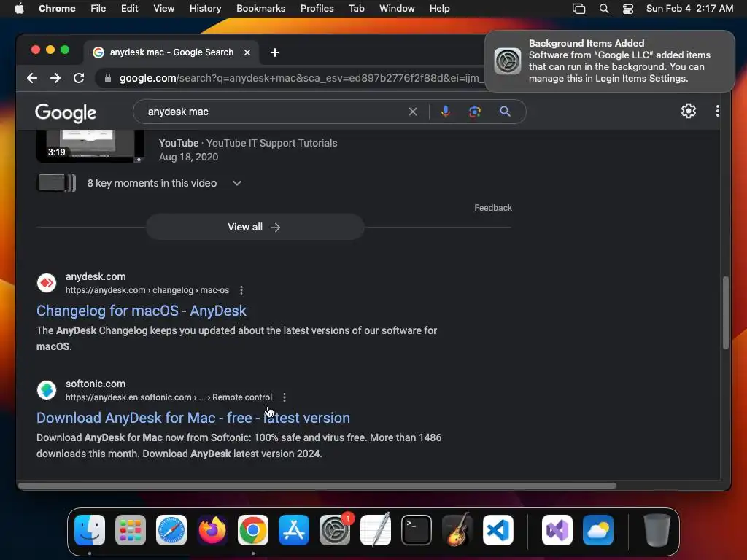Open a new Chrome tab

[275, 52]
